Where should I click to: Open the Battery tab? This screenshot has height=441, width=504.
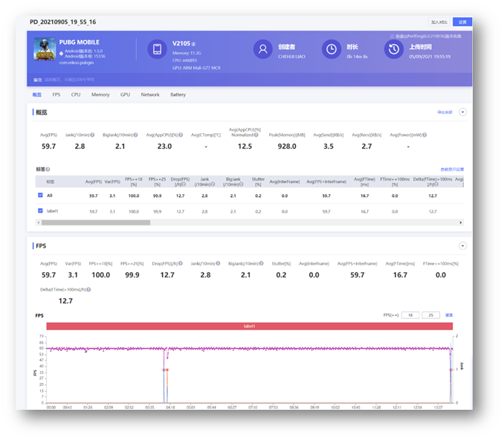pyautogui.click(x=178, y=94)
